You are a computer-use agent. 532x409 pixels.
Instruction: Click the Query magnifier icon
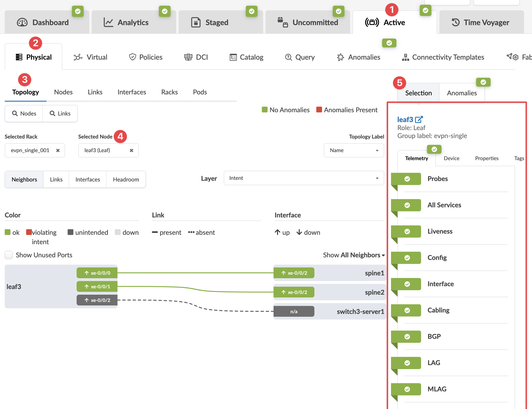click(288, 57)
